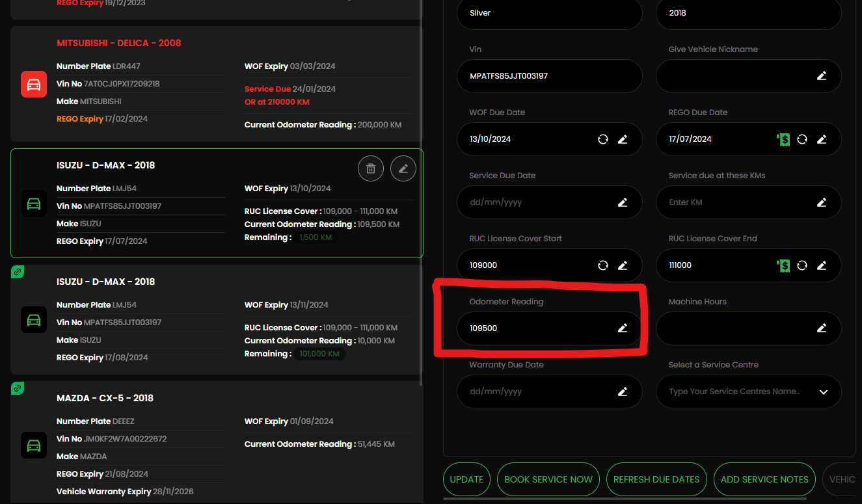Viewport: 862px width, 504px height.
Task: Edit Service due at these KMs pencil icon
Action: (822, 202)
